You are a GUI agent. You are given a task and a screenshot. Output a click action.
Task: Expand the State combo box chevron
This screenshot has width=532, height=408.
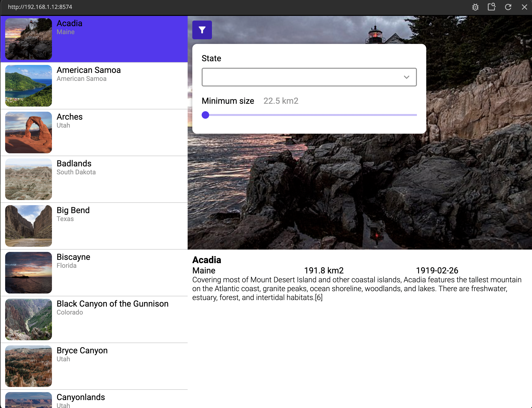point(407,77)
